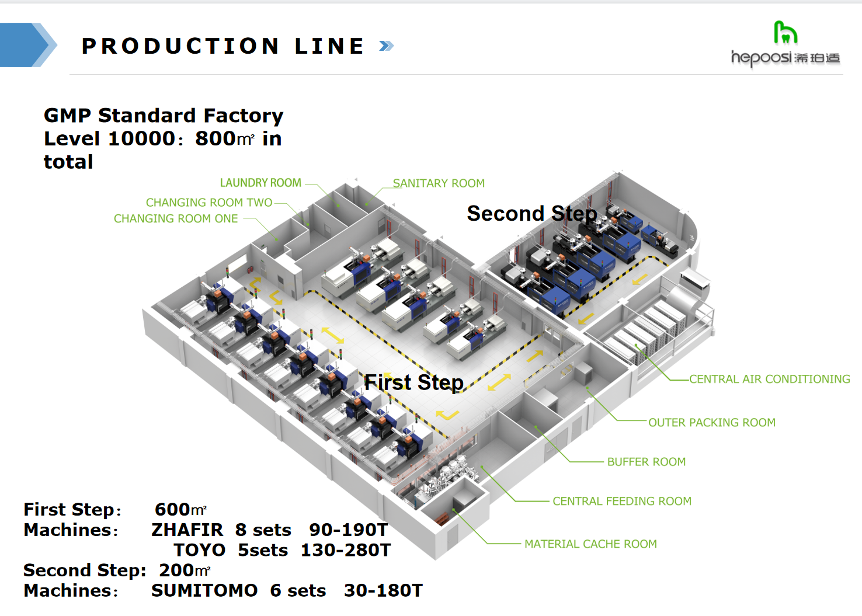
Task: Click the hepoosi brand name text
Action: pyautogui.click(x=761, y=57)
